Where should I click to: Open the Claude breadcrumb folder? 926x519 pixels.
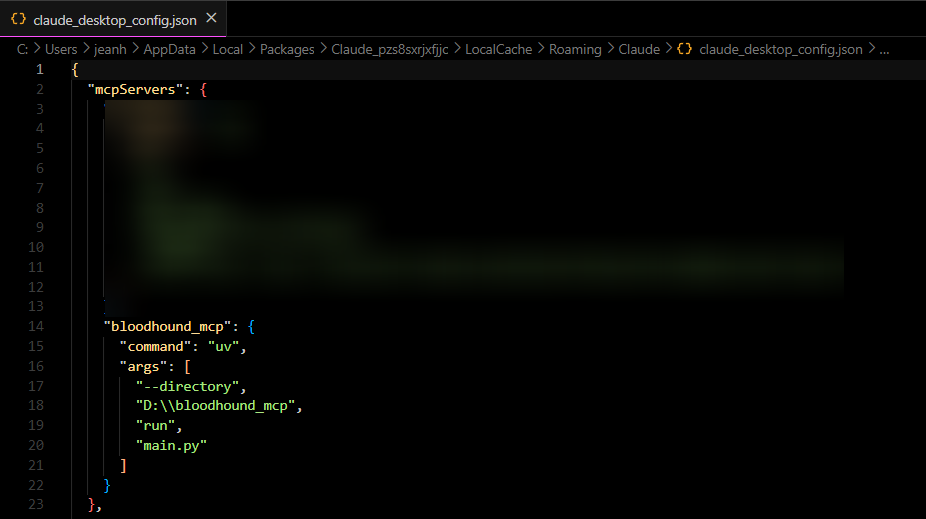click(x=639, y=50)
